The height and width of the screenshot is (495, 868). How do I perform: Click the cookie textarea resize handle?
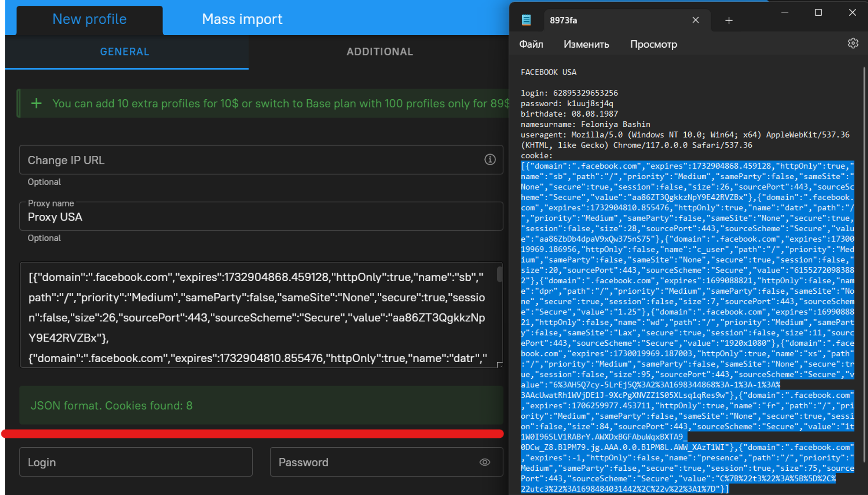[x=500, y=365]
